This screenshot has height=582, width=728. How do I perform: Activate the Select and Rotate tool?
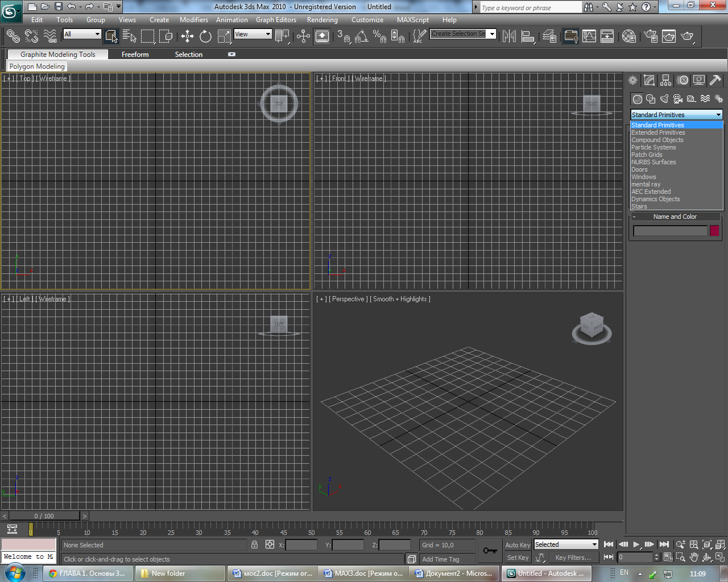(x=205, y=36)
